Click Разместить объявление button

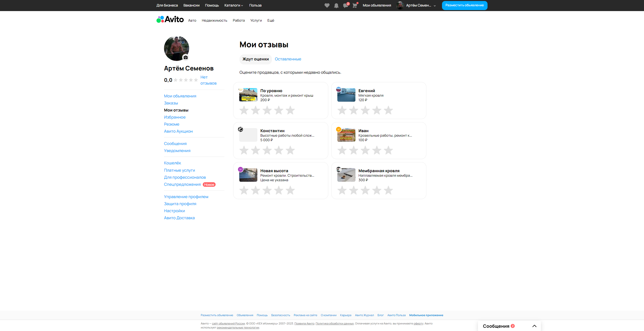(x=464, y=5)
